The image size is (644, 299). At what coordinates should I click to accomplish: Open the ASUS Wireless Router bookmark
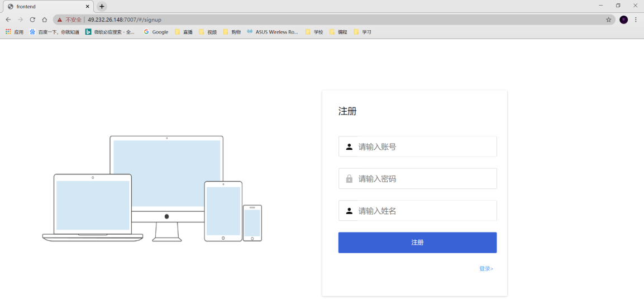[x=273, y=32]
